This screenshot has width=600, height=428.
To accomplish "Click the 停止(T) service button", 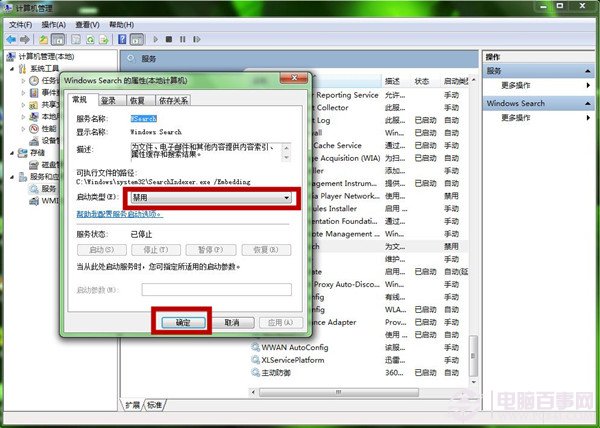I will coord(156,250).
